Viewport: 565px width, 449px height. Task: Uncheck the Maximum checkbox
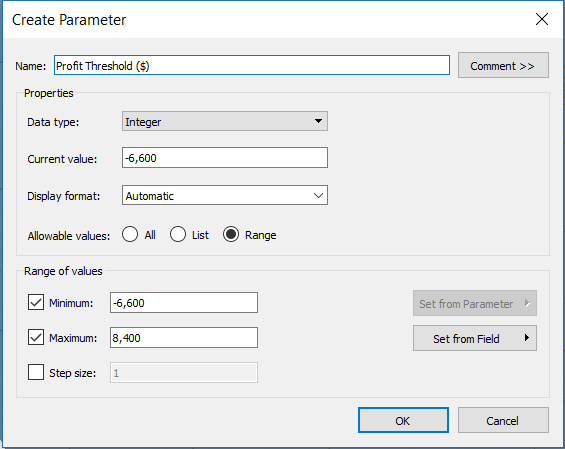36,337
